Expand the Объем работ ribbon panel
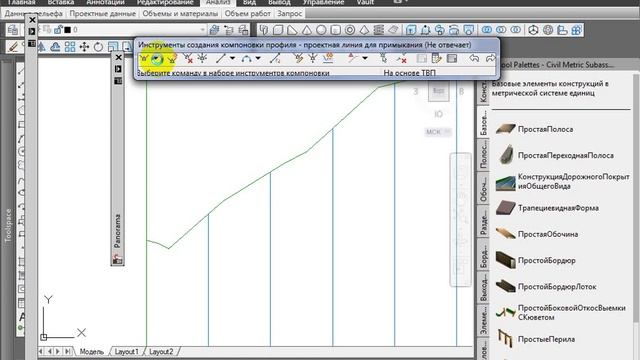 (x=247, y=13)
